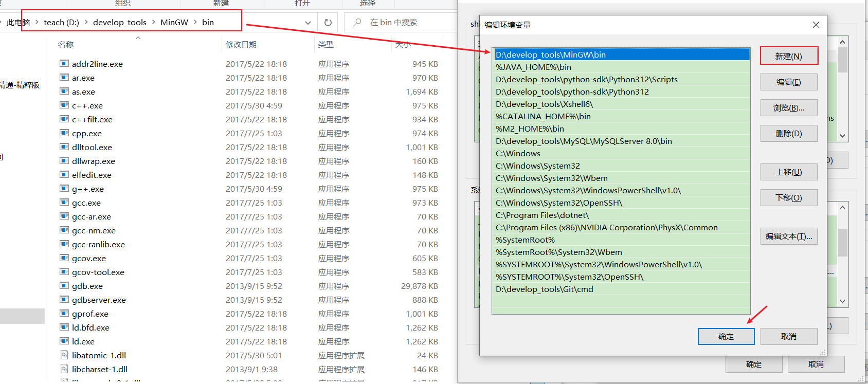Screen dimensions: 868x384
Task: Click the 删除(D) button
Action: (x=788, y=134)
